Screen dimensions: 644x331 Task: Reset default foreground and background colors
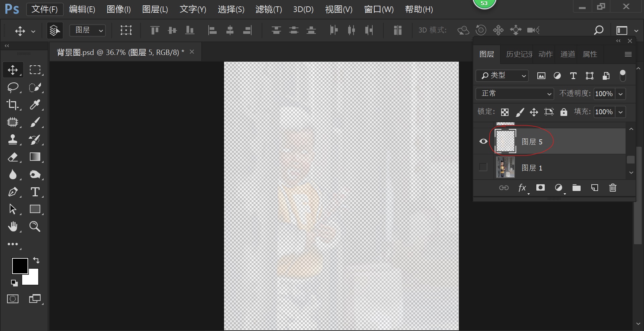(x=14, y=283)
